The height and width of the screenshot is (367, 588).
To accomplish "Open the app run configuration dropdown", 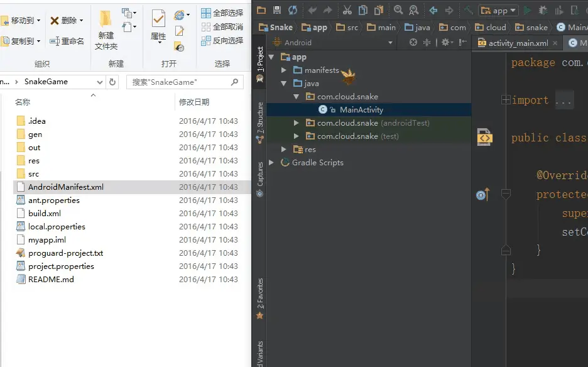I will coord(499,11).
